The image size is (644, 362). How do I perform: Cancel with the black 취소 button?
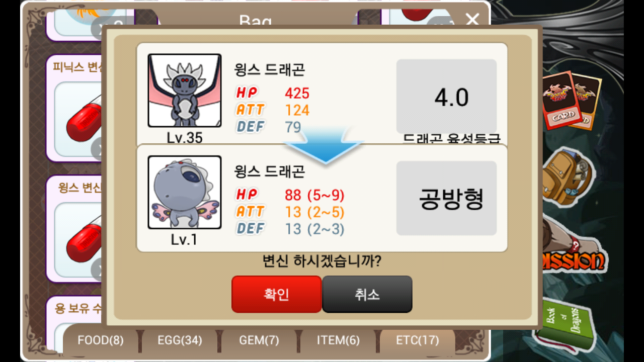click(x=367, y=294)
